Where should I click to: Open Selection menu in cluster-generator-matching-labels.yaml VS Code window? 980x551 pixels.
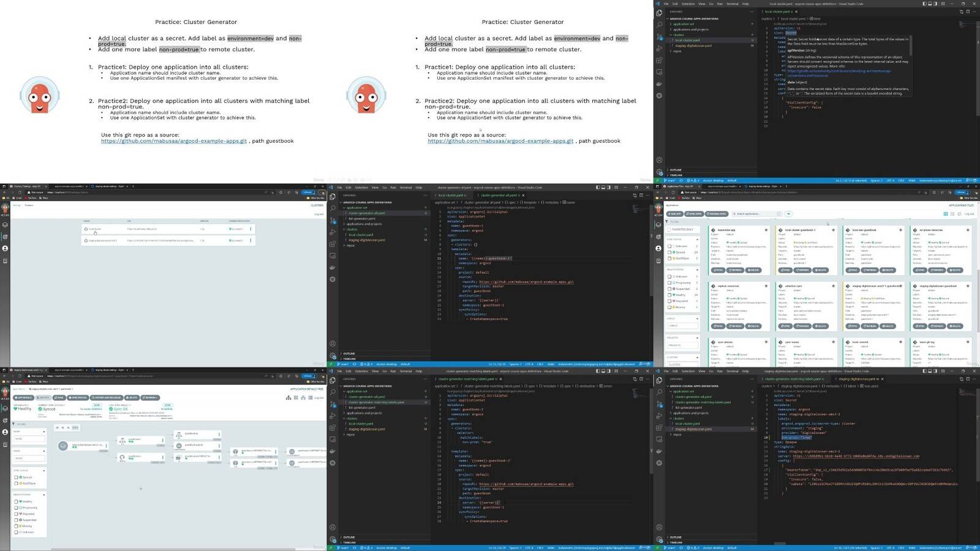tap(361, 371)
